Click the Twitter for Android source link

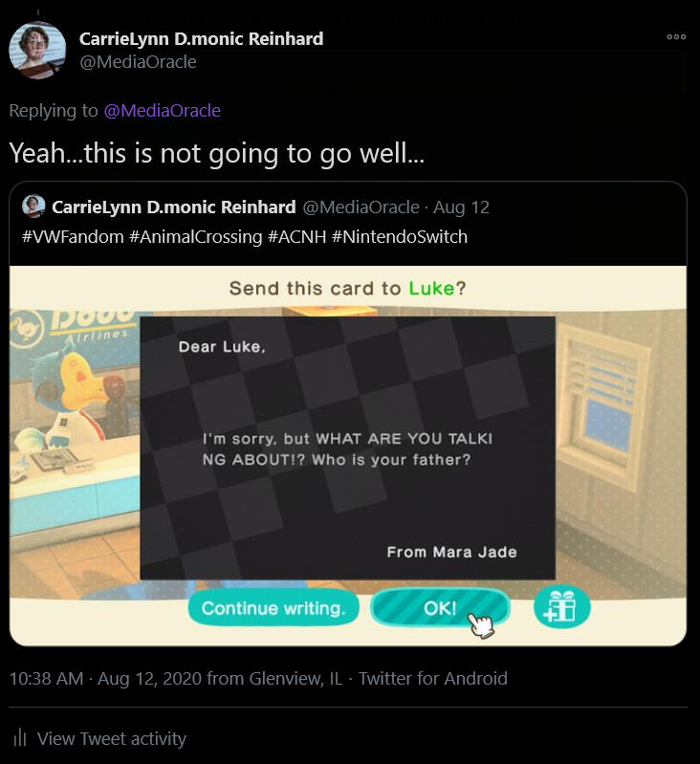pyautogui.click(x=433, y=678)
